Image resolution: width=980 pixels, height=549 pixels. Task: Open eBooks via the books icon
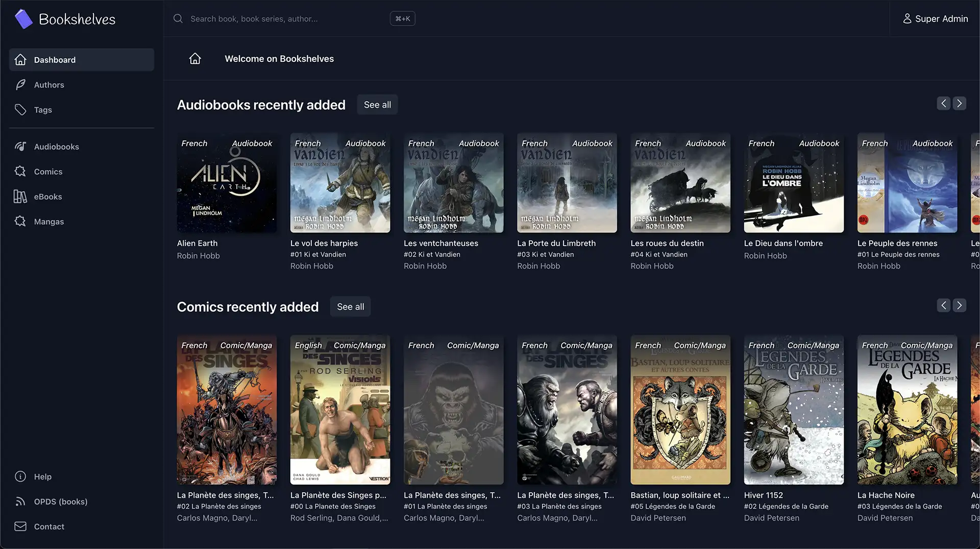[20, 197]
